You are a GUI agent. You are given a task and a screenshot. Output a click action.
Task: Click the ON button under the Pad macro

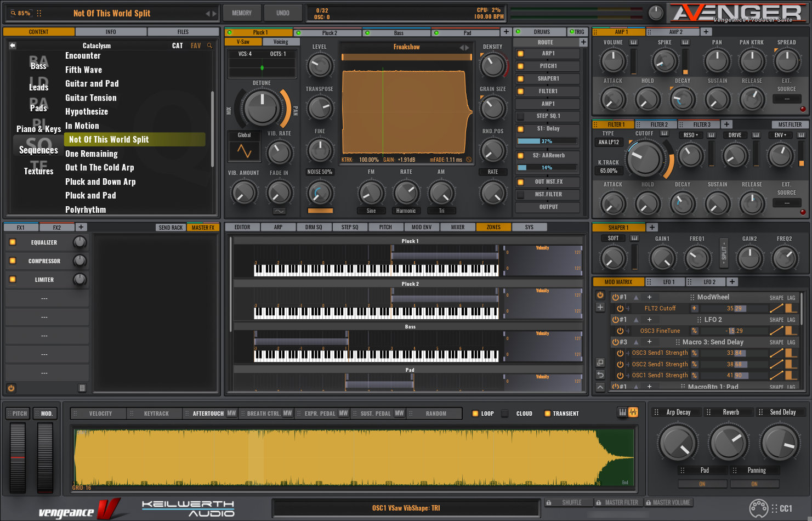click(702, 484)
